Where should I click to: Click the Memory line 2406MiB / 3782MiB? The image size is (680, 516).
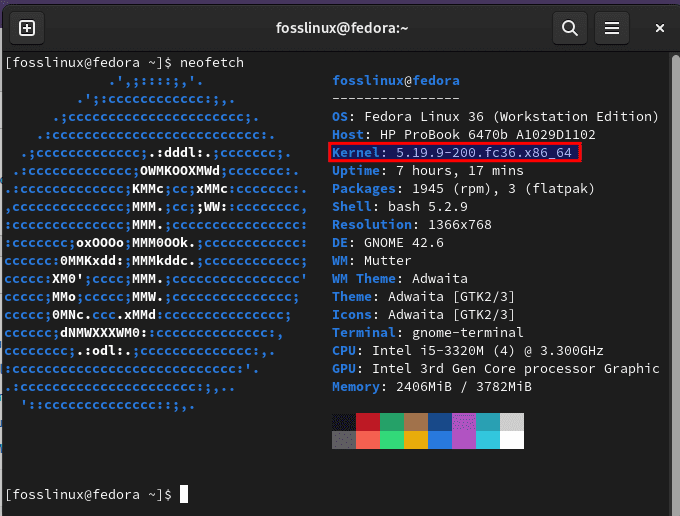pyautogui.click(x=432, y=387)
